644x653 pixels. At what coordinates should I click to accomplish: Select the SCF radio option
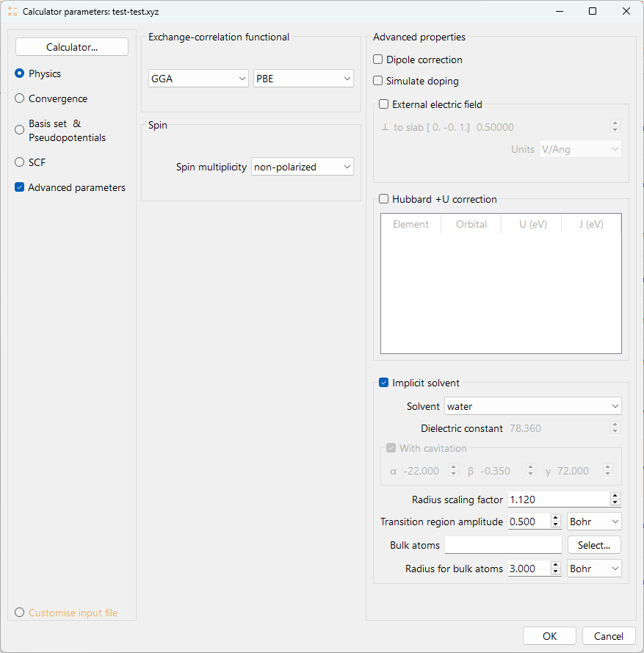tap(20, 162)
